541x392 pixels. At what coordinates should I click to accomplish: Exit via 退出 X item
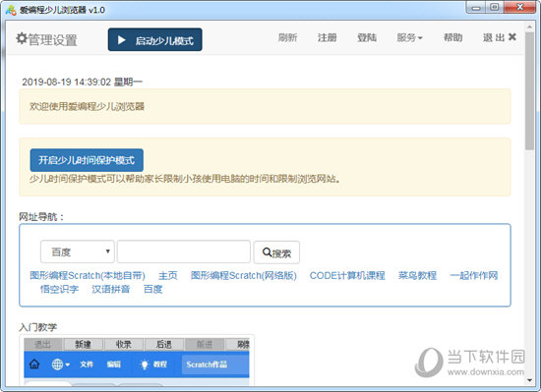pos(500,37)
